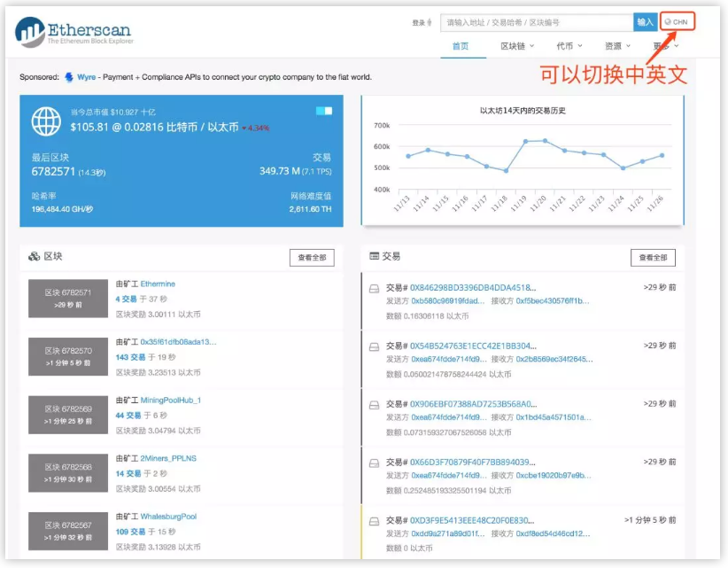Viewport: 728px width, 568px height.
Task: Open miner 2Miners_PPLNS link
Action: 168,458
